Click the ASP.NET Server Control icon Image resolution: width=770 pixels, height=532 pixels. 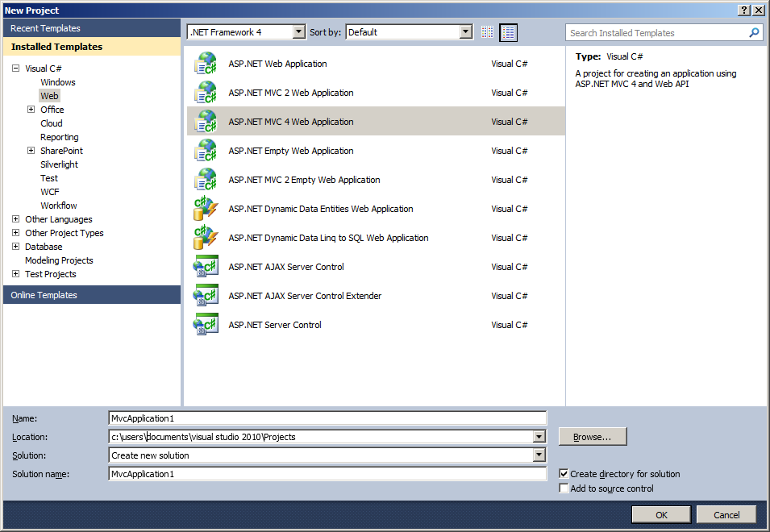[206, 325]
